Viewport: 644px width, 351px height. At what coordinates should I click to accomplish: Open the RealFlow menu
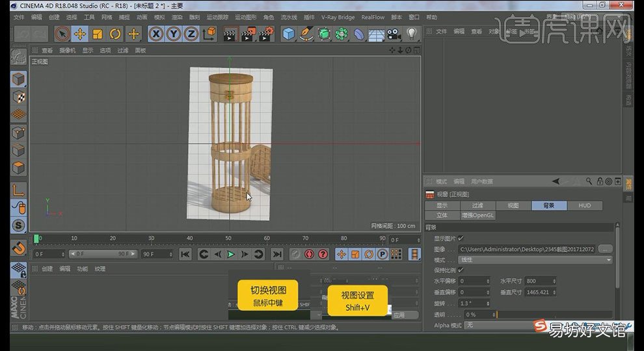point(373,18)
